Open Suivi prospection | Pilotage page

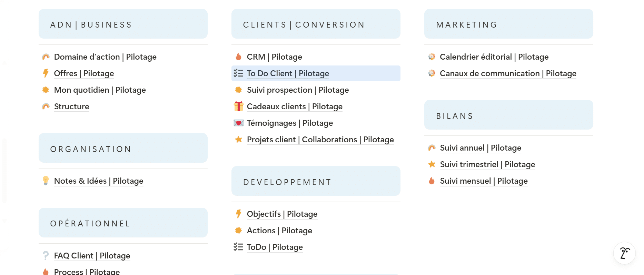(298, 90)
